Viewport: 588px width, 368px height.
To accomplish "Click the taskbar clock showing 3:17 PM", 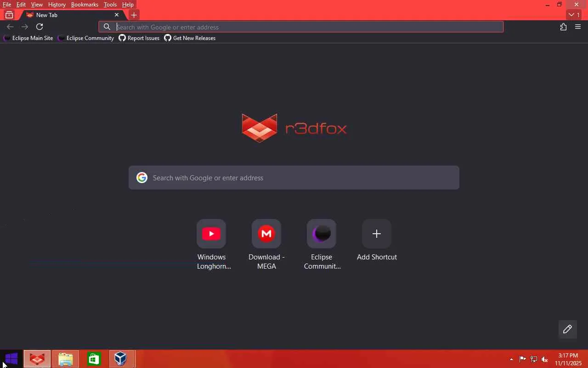I will 568,359.
